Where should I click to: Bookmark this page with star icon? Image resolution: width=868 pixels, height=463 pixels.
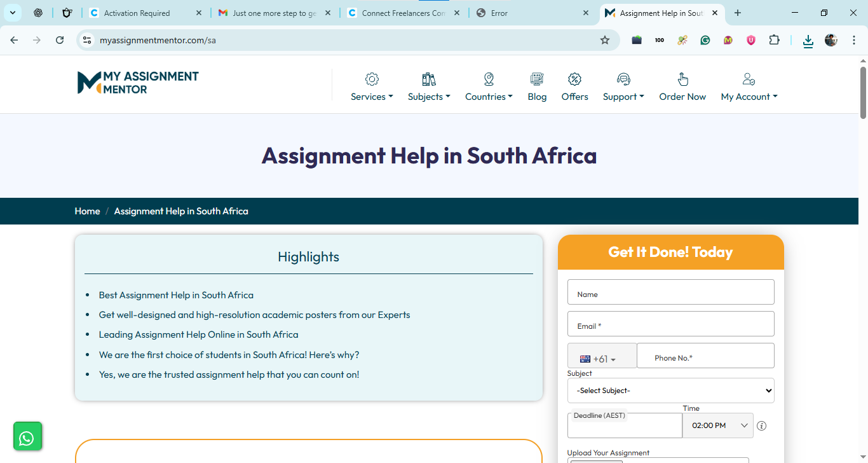(605, 40)
